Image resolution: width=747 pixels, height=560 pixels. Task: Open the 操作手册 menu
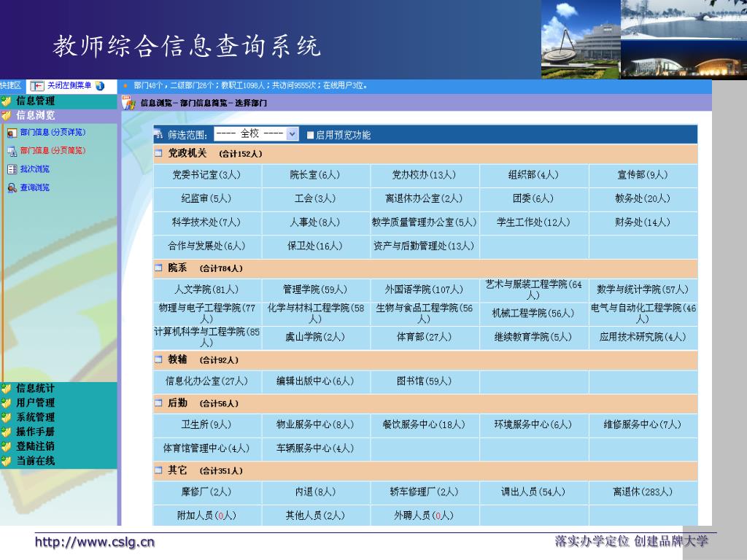[35, 432]
